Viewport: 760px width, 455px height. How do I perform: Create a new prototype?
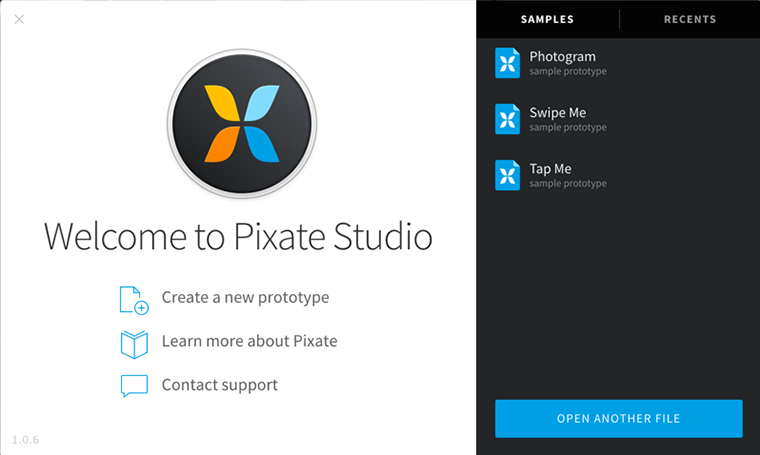[245, 297]
